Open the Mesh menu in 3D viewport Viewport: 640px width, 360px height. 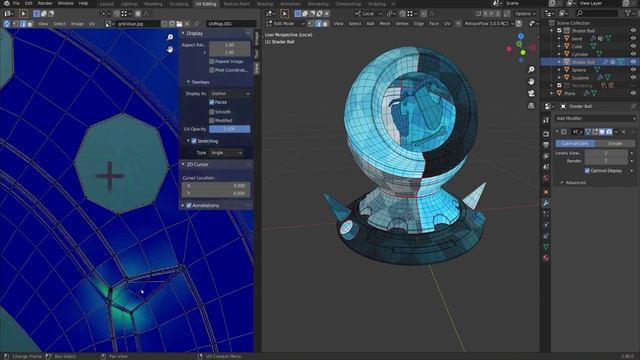[385, 24]
